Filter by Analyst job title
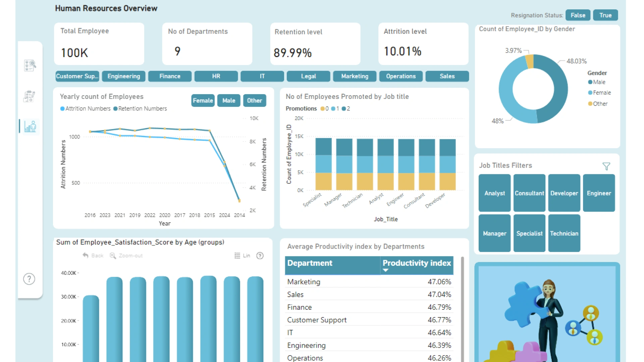 click(495, 193)
